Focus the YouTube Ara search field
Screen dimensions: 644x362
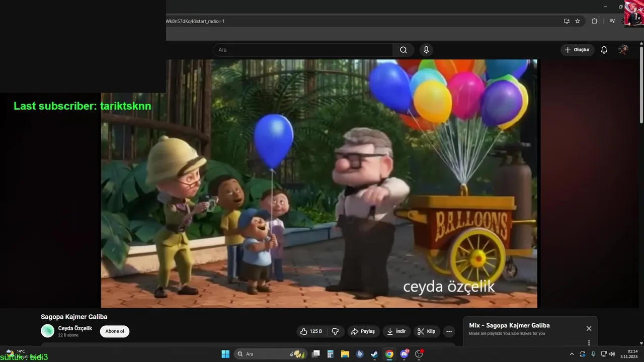coord(303,50)
